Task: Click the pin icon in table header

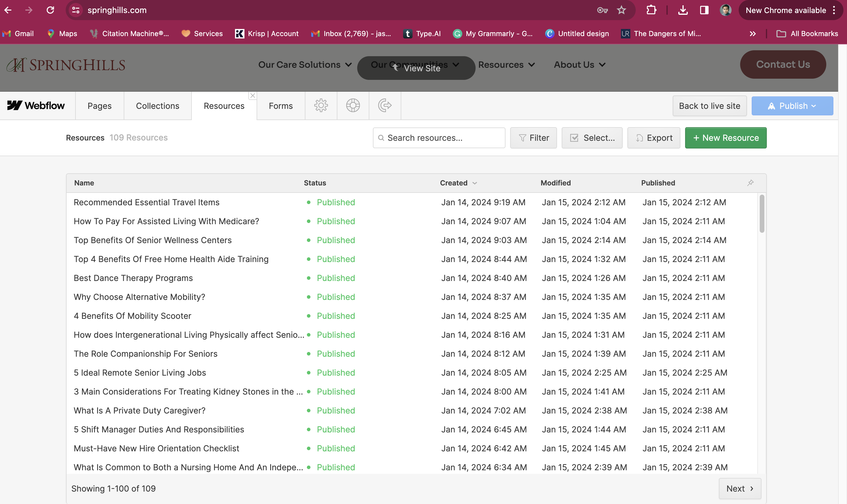Action: 750,183
